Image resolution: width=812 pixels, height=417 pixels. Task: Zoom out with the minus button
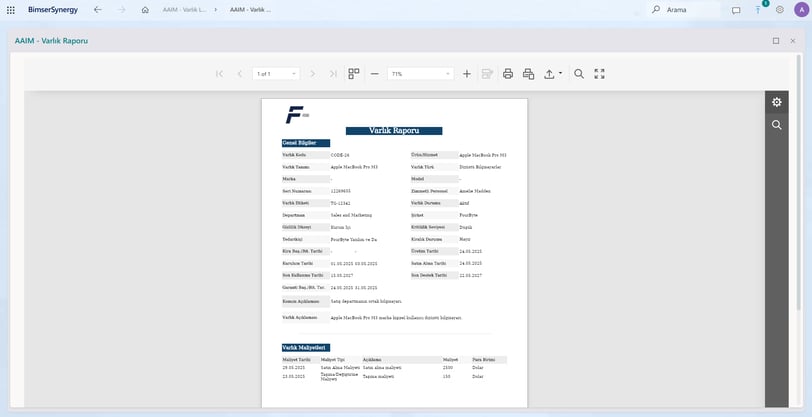click(374, 74)
